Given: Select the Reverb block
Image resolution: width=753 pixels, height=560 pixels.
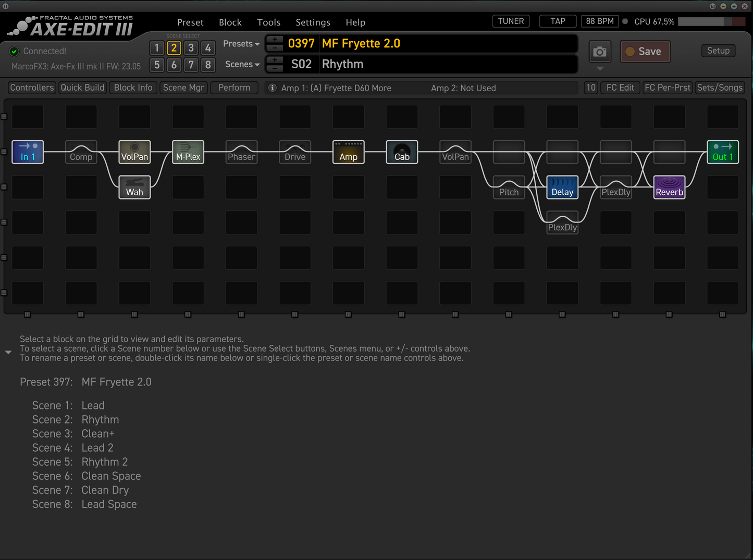Looking at the screenshot, I should [669, 187].
